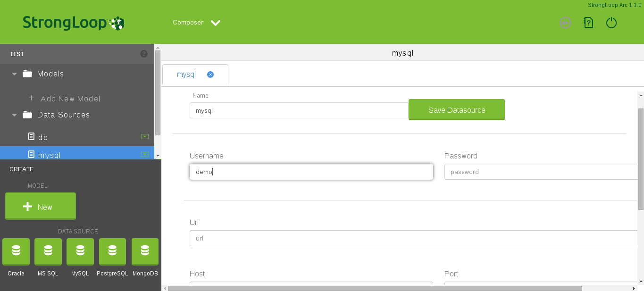Click the Url input field
The image size is (644, 291).
(414, 238)
